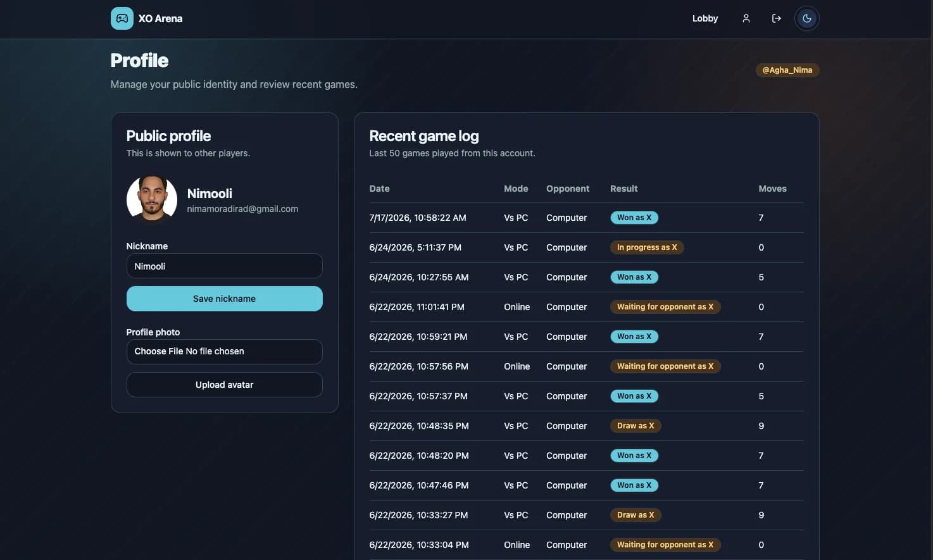Click Save nickname button
This screenshot has width=933, height=560.
[x=224, y=299]
